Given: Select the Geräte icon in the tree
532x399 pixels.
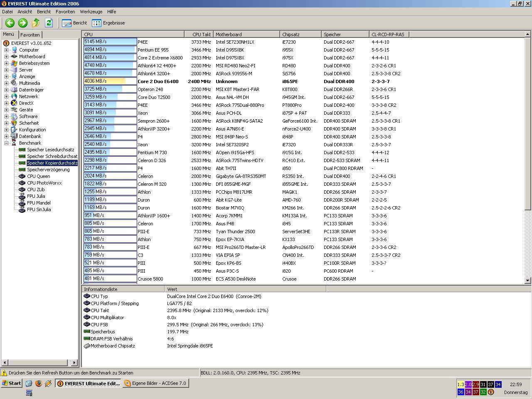Looking at the screenshot, I should (14, 110).
